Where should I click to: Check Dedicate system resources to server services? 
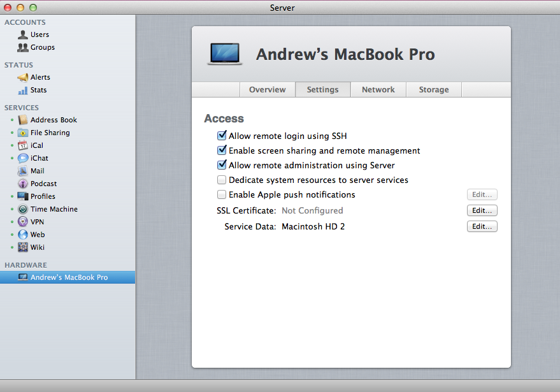pos(222,180)
